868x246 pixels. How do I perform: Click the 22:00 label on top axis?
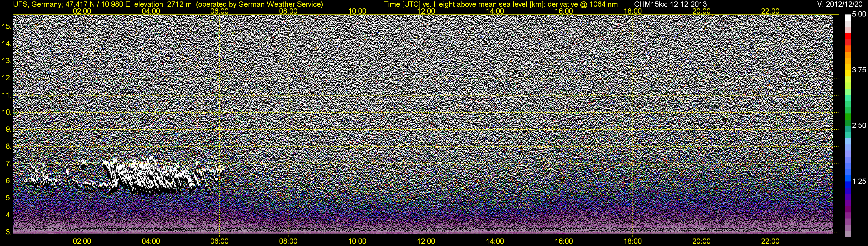(x=770, y=11)
